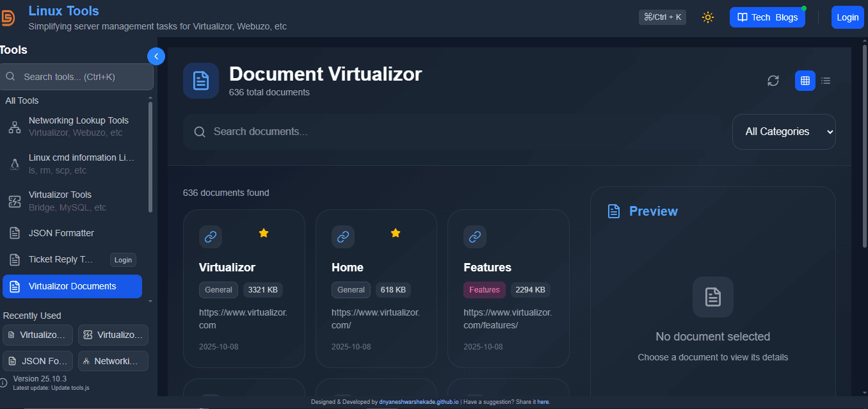Click the sidebar tools list scrollbar
The image size is (868, 409).
click(150, 157)
